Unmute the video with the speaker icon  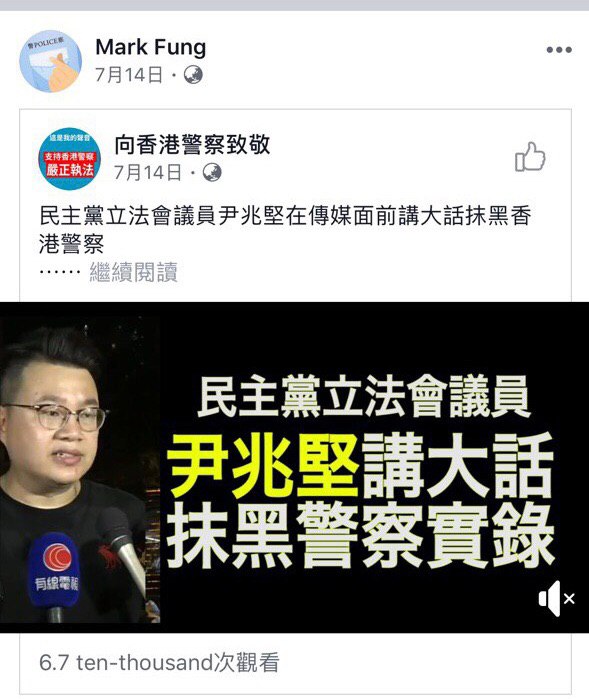(557, 599)
